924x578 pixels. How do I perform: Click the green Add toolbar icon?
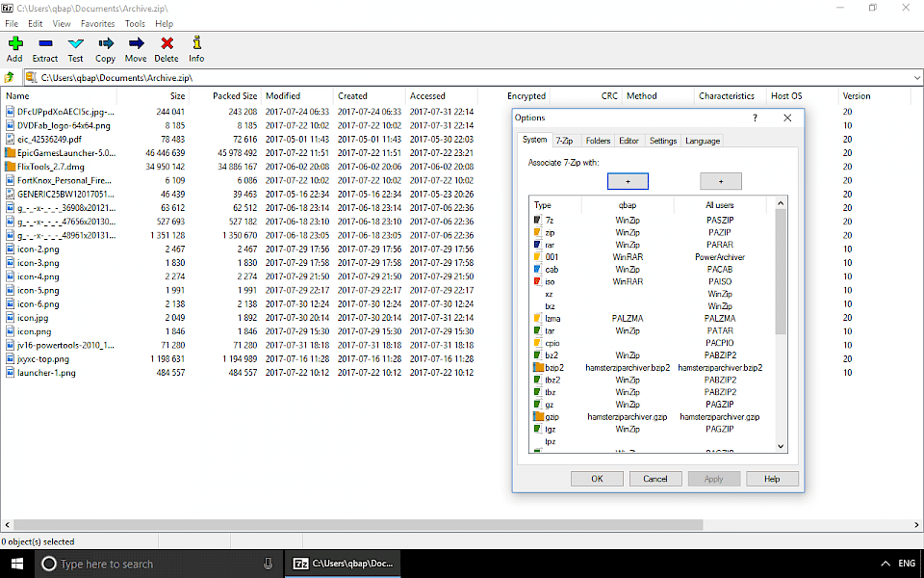[x=15, y=43]
